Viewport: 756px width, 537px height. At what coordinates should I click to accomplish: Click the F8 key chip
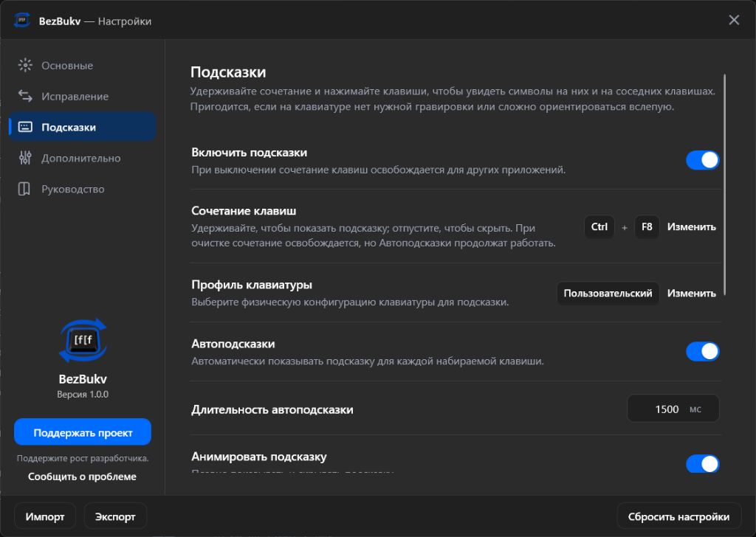647,227
